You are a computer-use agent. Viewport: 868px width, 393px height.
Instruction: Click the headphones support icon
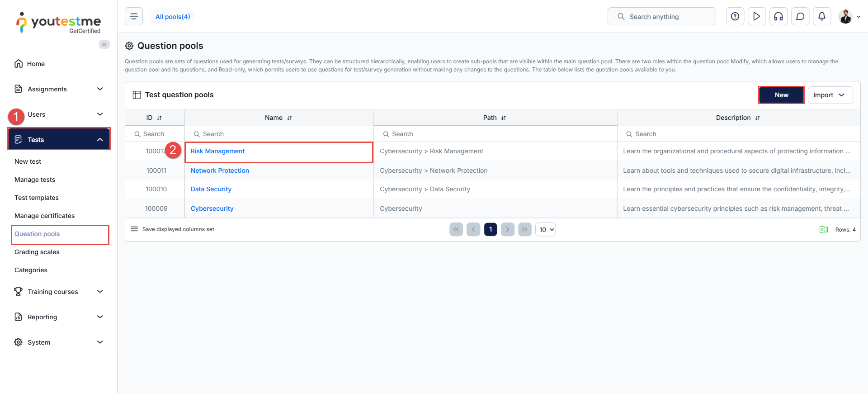click(778, 17)
